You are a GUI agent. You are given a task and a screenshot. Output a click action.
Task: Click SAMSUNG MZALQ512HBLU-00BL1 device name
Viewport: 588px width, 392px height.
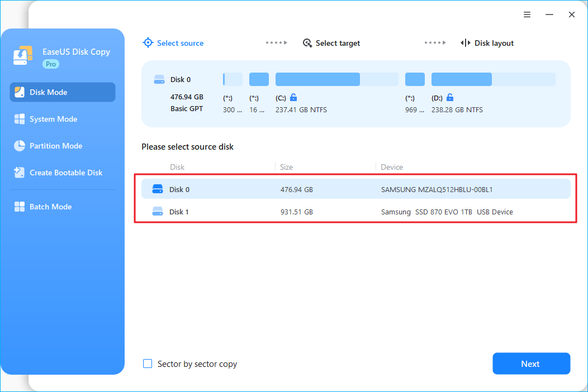437,190
